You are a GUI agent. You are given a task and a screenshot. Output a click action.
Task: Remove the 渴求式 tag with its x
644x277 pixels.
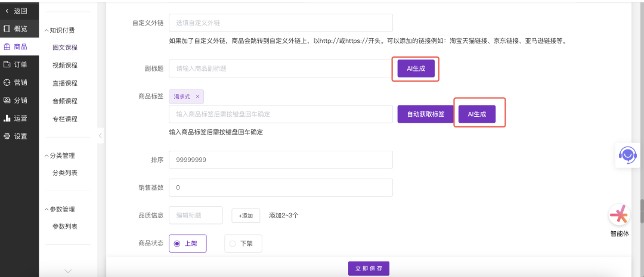click(x=197, y=96)
